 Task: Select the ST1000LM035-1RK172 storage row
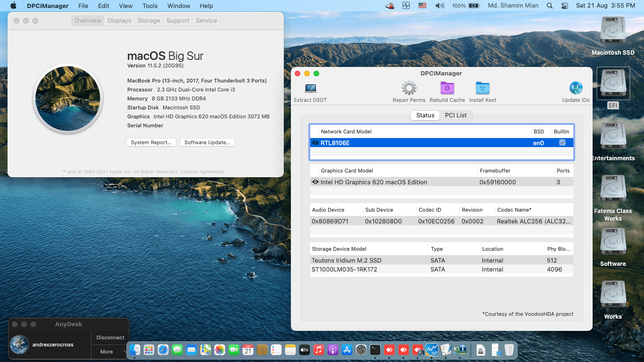pos(441,270)
